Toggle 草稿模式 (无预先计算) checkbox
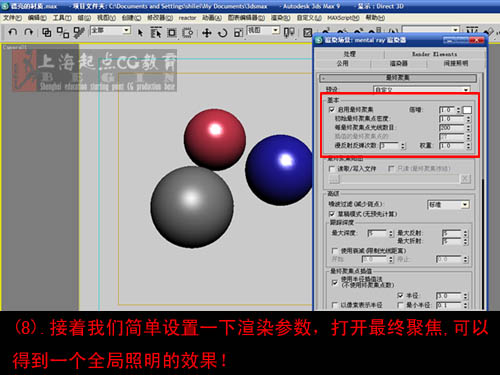 click(332, 214)
